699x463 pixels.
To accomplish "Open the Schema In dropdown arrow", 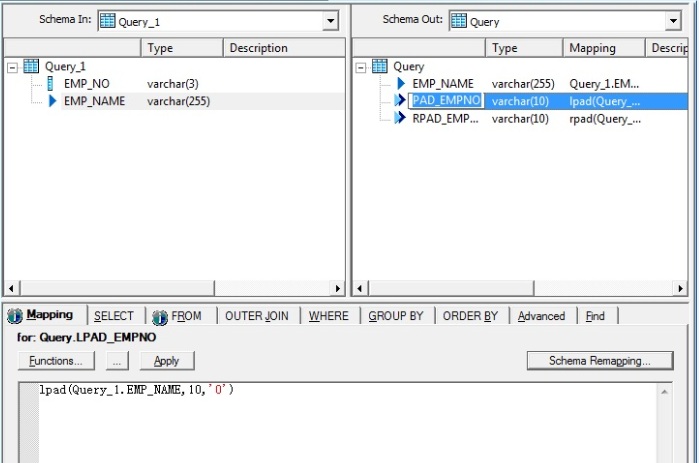I will [330, 21].
